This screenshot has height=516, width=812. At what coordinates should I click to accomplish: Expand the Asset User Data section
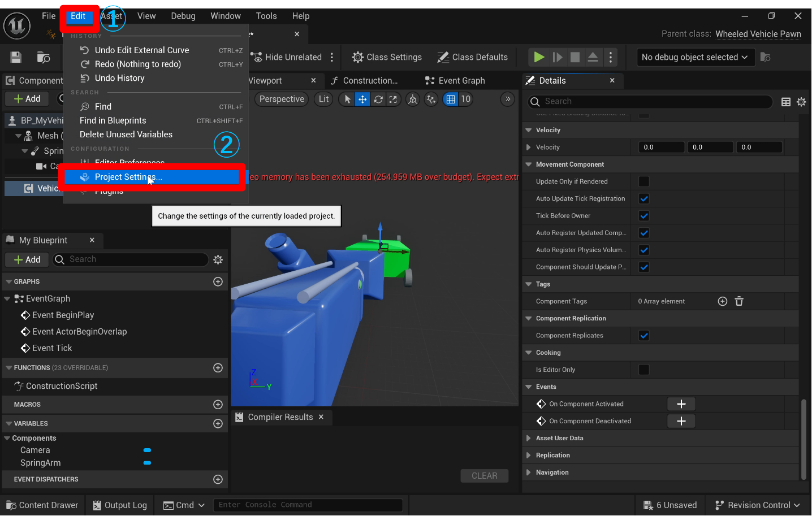(x=529, y=438)
